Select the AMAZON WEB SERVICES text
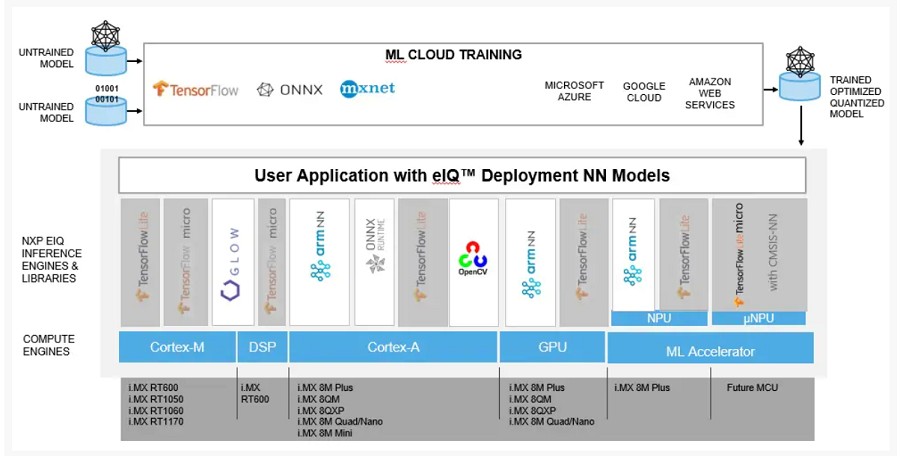 coord(710,93)
